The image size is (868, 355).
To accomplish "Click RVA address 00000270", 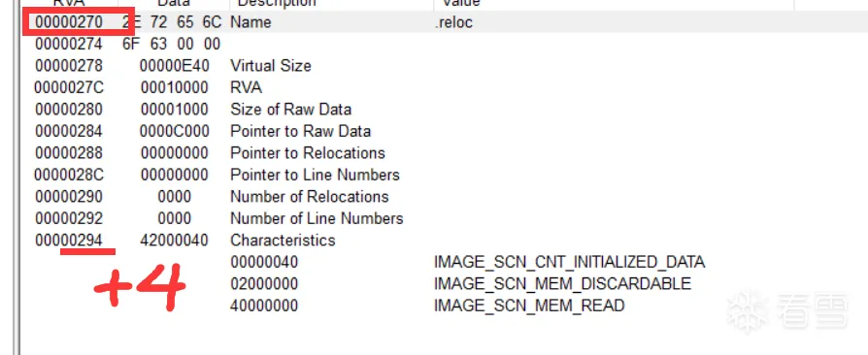I will [69, 22].
